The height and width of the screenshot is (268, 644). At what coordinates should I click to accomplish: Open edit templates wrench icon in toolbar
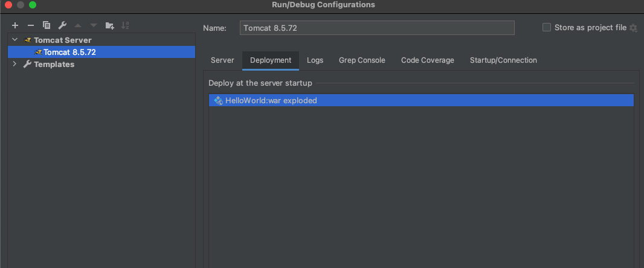(x=62, y=25)
